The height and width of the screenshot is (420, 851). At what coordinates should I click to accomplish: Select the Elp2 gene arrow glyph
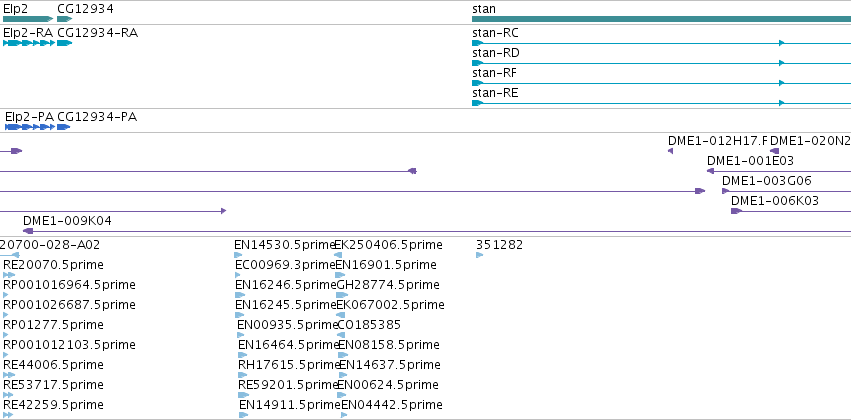28,19
